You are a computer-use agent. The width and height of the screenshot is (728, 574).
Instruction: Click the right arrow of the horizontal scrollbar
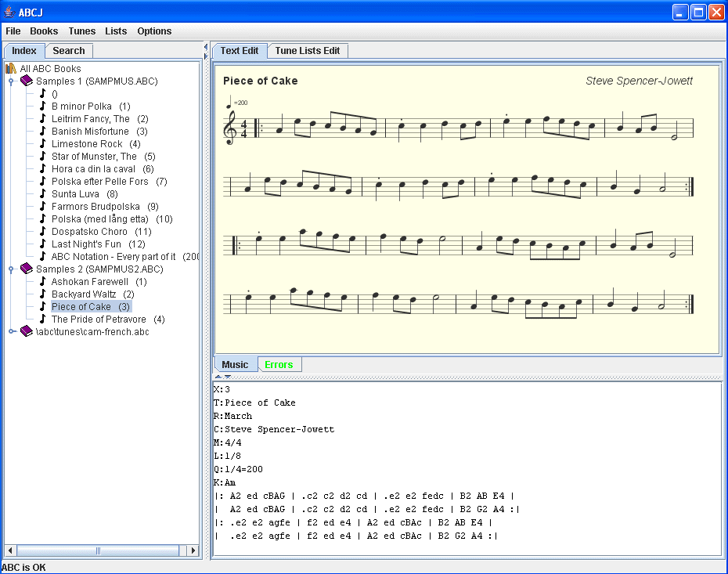tap(193, 551)
